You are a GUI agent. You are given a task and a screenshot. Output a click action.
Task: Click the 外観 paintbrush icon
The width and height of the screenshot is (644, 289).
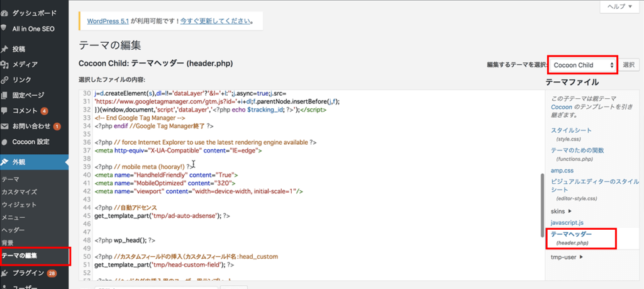[x=4, y=162]
